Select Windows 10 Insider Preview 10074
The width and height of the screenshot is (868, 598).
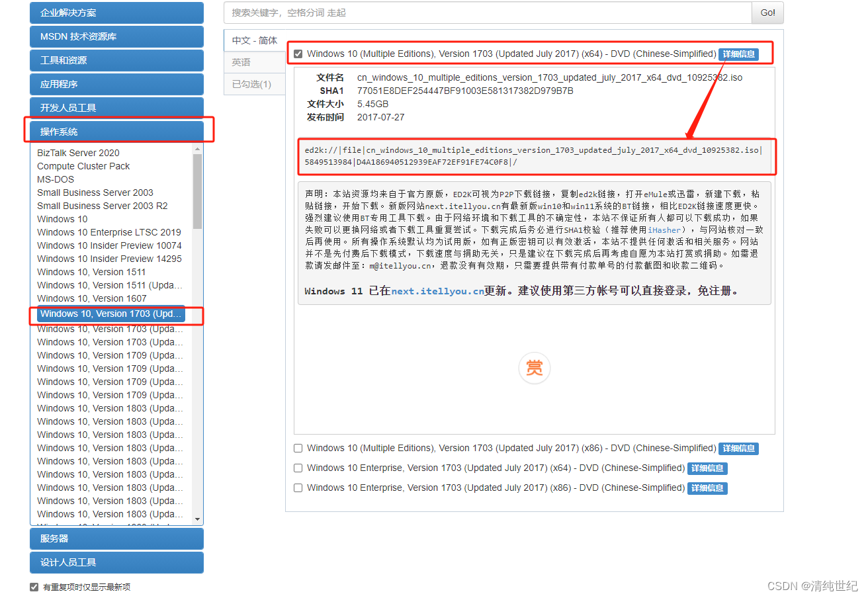(x=109, y=245)
